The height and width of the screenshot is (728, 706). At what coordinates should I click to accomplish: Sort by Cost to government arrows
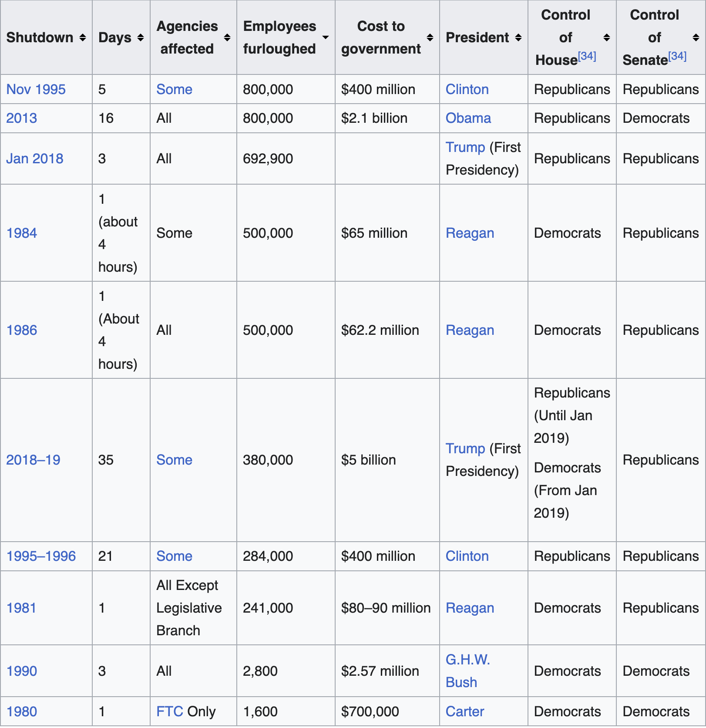(x=430, y=38)
